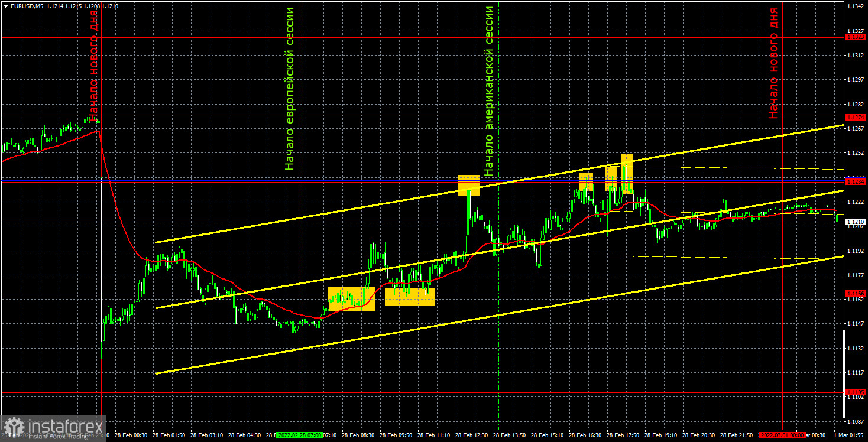The height and width of the screenshot is (442, 868).
Task: Select the EURUSD,M5 chart title text
Action: 26,6
